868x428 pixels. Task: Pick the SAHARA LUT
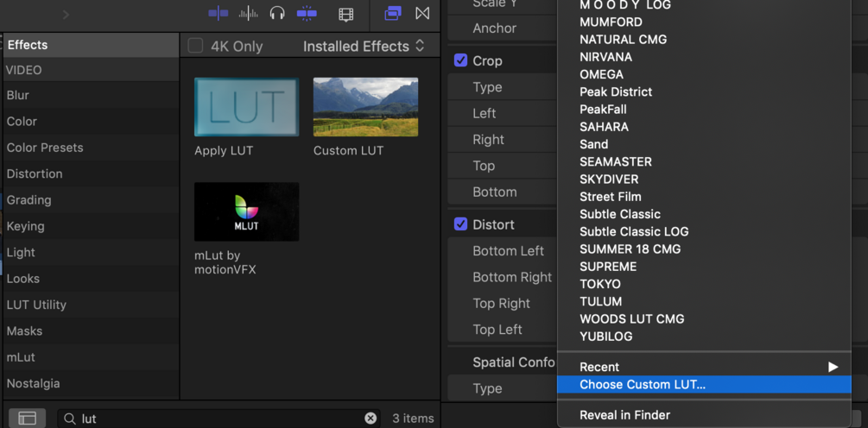(605, 127)
